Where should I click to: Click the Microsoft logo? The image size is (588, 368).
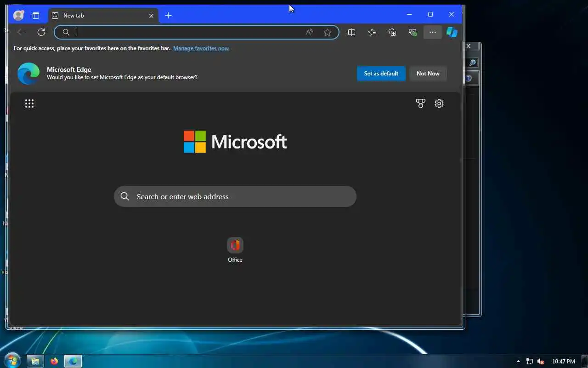click(x=235, y=142)
